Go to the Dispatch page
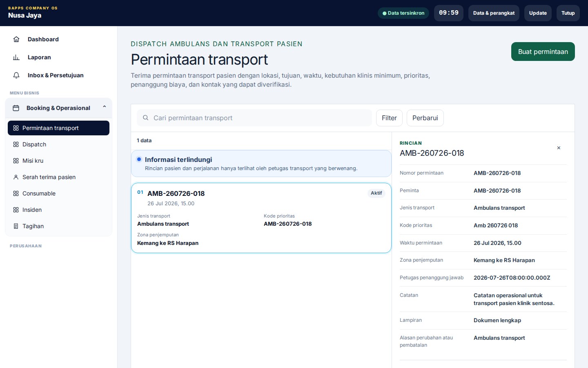588x368 pixels. [58, 144]
